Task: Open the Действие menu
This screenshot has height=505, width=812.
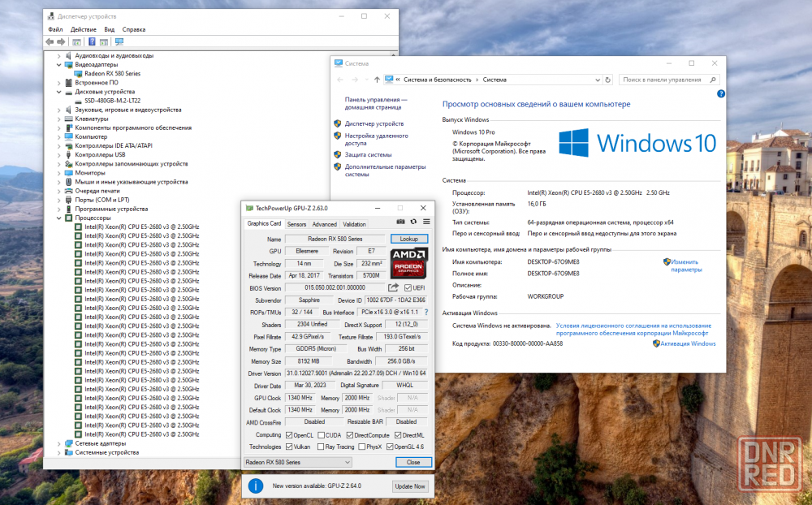Action: coord(84,29)
